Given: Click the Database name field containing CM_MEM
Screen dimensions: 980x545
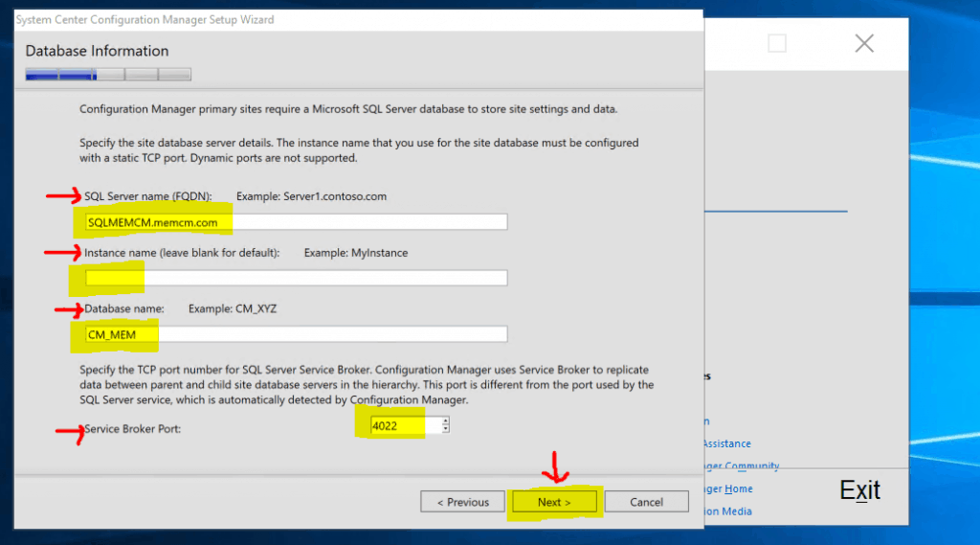Looking at the screenshot, I should point(297,334).
